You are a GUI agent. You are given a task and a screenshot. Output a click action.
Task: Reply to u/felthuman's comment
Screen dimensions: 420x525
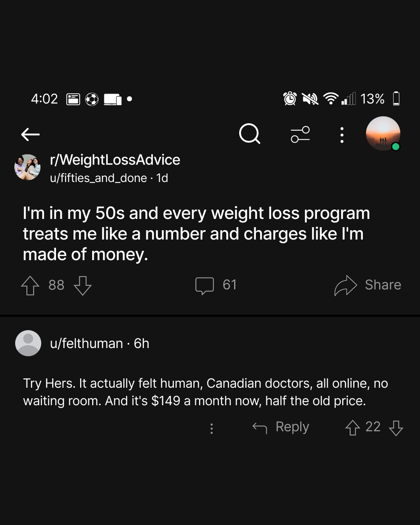[x=281, y=427]
